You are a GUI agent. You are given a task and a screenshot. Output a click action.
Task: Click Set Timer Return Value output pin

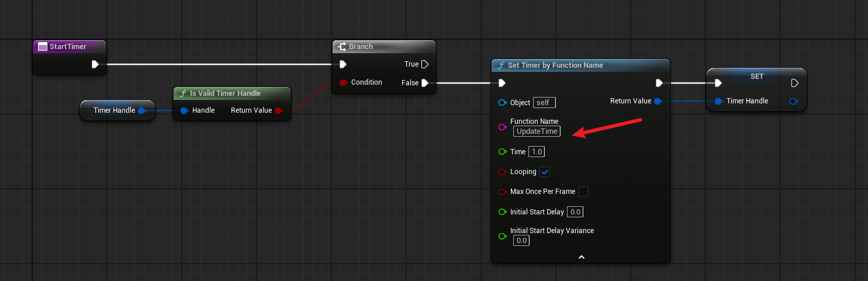click(658, 101)
